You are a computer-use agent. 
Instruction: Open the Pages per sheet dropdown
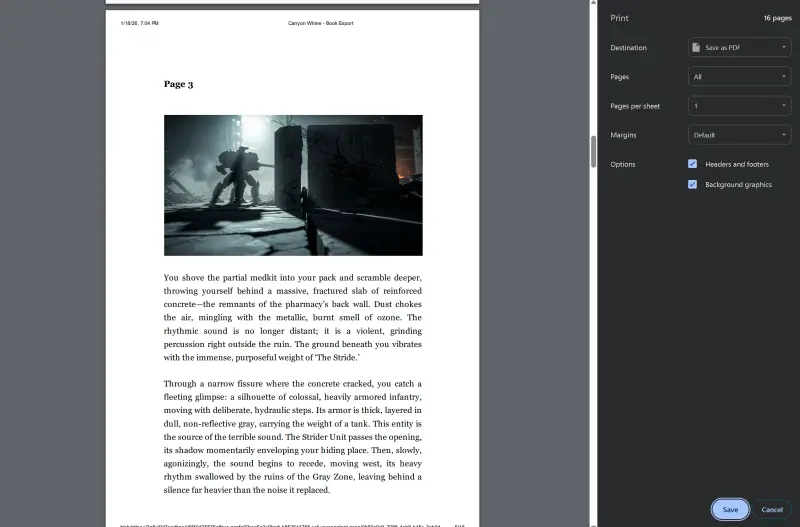[739, 106]
